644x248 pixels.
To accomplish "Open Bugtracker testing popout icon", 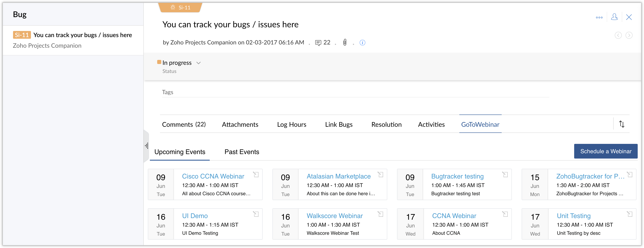I will (505, 174).
